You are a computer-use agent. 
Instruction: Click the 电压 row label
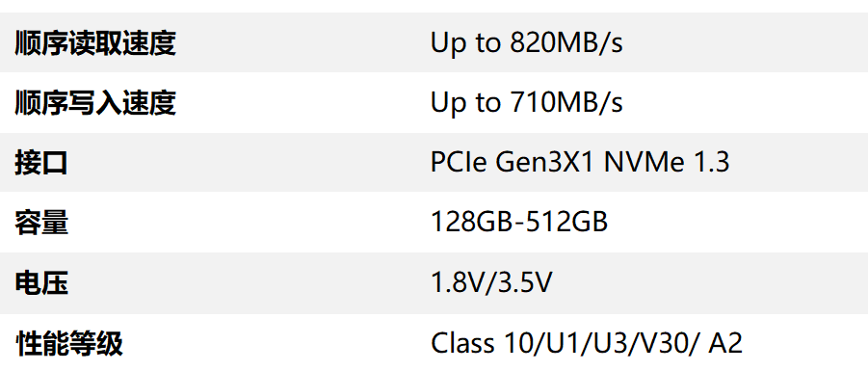41,283
